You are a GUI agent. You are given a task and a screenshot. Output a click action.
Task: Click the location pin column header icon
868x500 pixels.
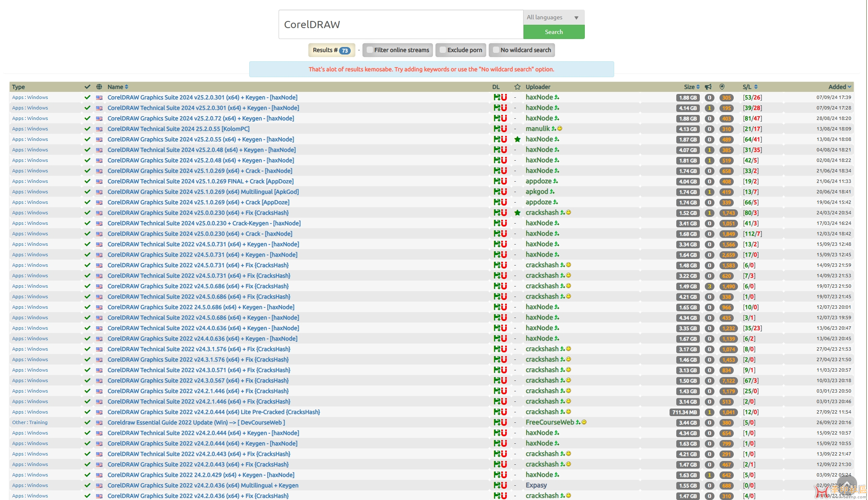[722, 87]
